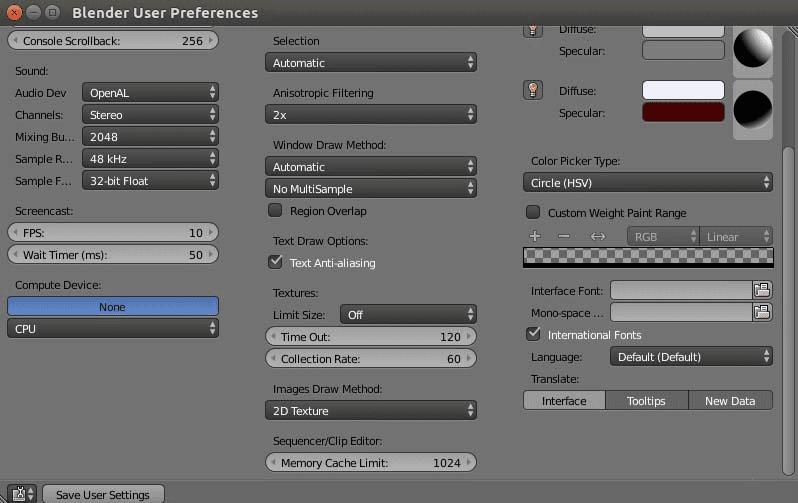Select None compute device button

tap(112, 307)
